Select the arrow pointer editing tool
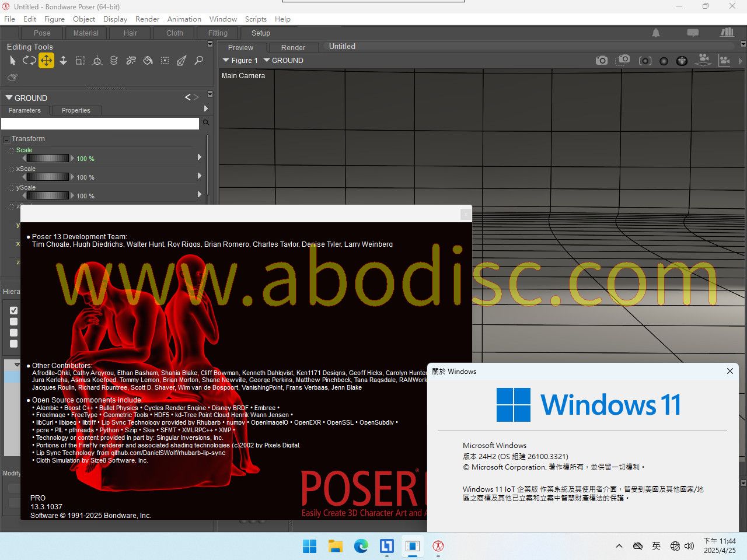The height and width of the screenshot is (560, 747). (13, 61)
